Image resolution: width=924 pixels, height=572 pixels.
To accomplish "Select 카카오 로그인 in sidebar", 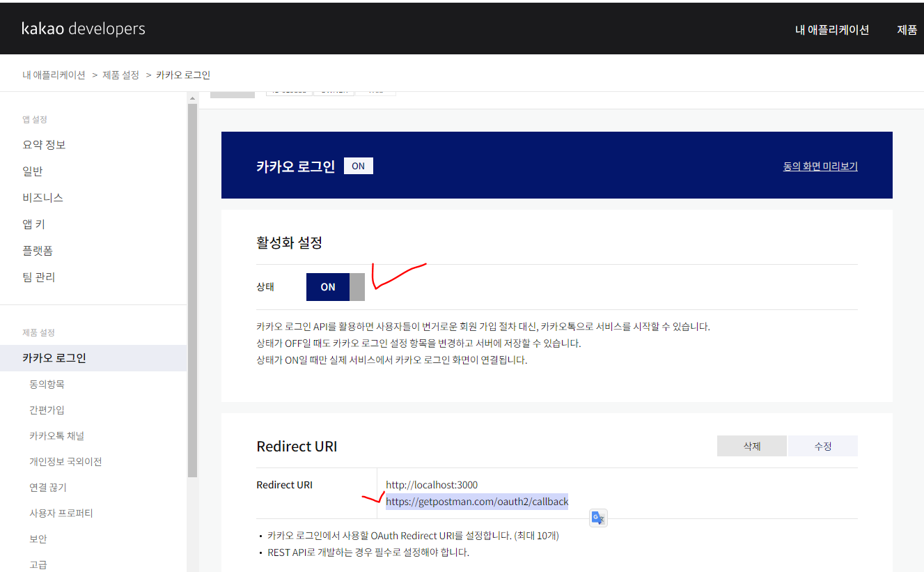I will point(93,358).
